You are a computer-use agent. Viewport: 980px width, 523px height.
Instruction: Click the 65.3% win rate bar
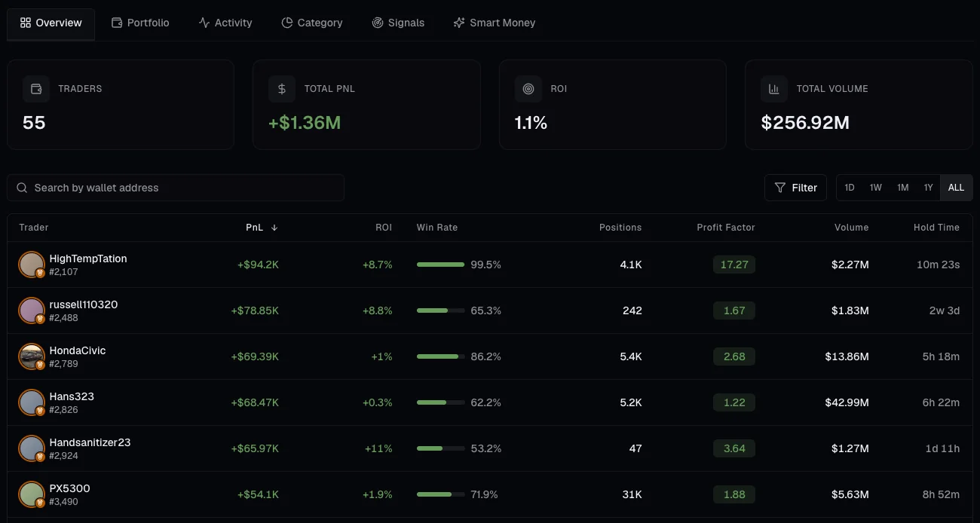[x=440, y=310]
